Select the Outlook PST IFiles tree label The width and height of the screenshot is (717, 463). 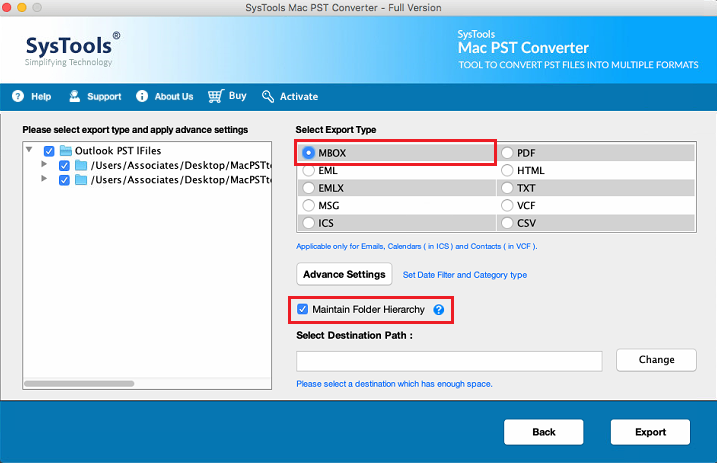coord(118,150)
